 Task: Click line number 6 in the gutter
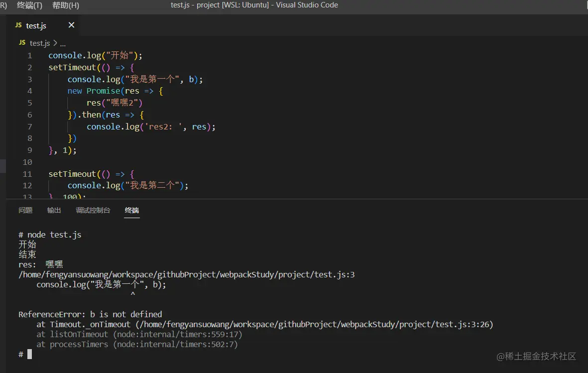tap(30, 115)
